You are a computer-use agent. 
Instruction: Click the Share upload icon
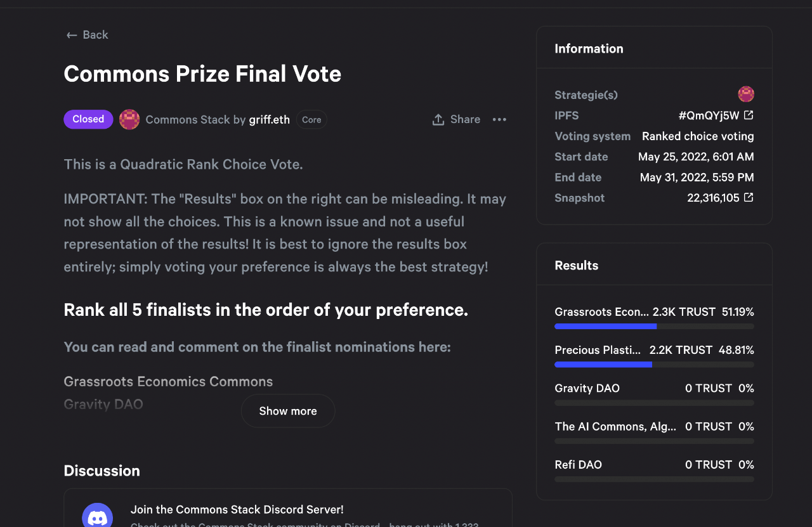(438, 119)
